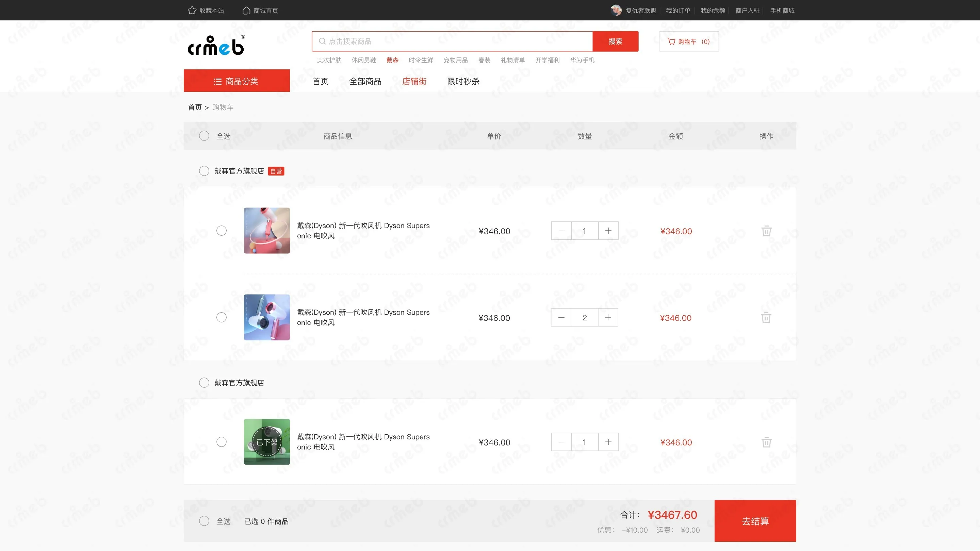Select the product with the pink thumbnail
This screenshot has width=980, height=551.
tap(222, 231)
